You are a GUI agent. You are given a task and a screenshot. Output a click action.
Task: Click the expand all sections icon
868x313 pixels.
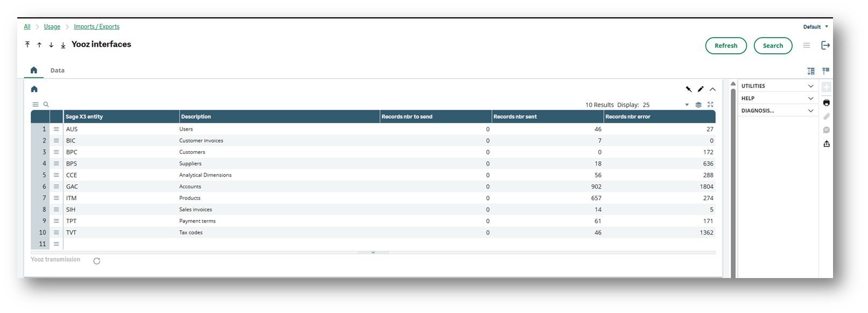click(811, 71)
